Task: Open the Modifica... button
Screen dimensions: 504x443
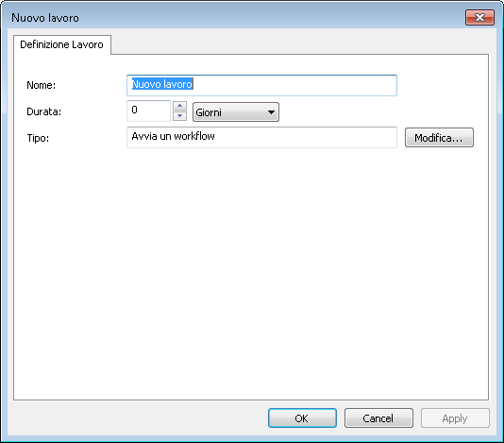Action: [439, 138]
